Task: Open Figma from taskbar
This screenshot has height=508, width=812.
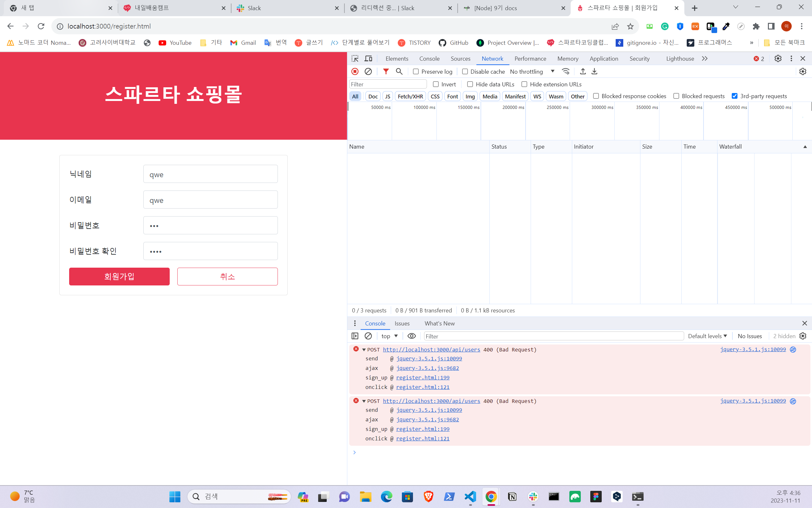Action: pyautogui.click(x=596, y=497)
